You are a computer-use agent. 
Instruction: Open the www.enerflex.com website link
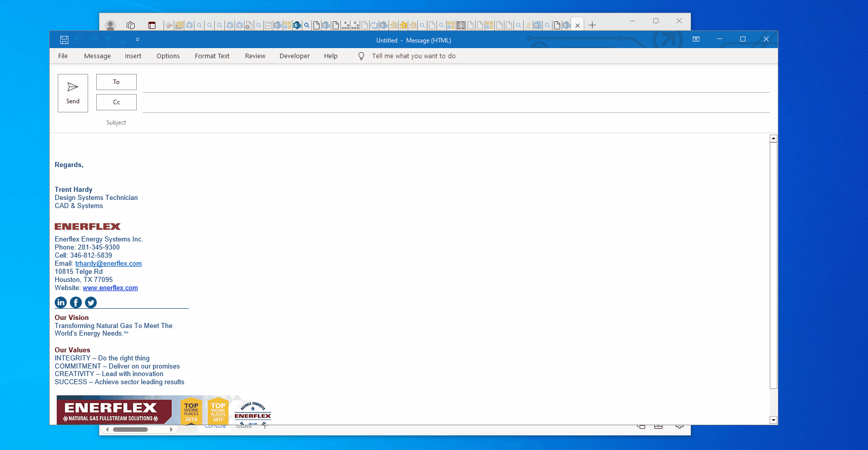point(110,288)
